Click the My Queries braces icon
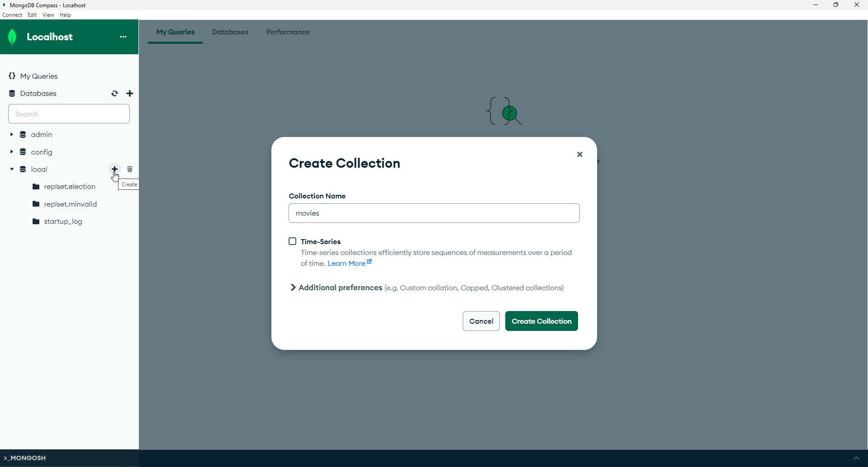The image size is (868, 467). pyautogui.click(x=12, y=76)
